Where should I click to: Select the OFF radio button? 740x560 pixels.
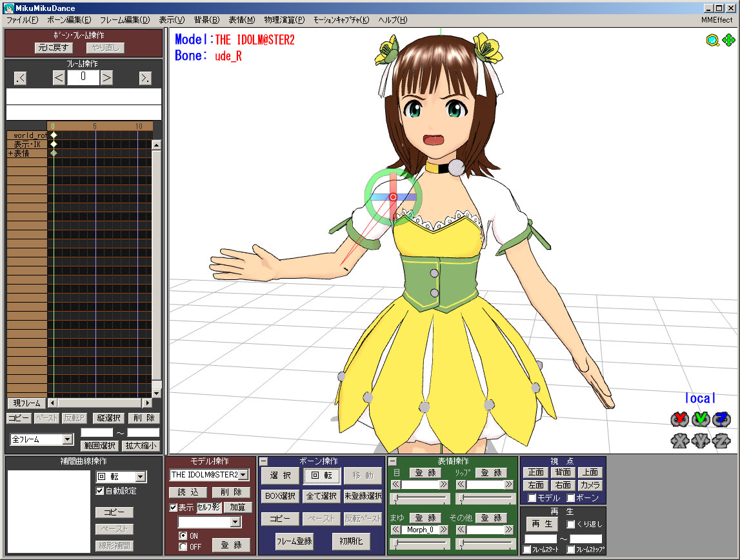click(x=183, y=547)
